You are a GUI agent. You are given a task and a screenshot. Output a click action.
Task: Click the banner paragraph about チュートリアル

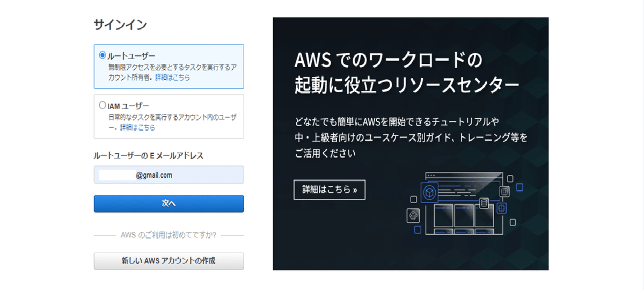tap(411, 137)
